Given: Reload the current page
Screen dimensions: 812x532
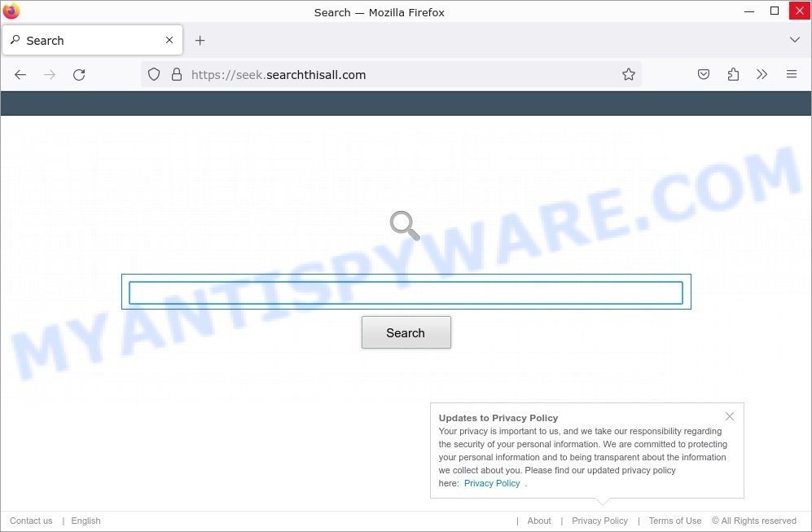Looking at the screenshot, I should pos(79,75).
